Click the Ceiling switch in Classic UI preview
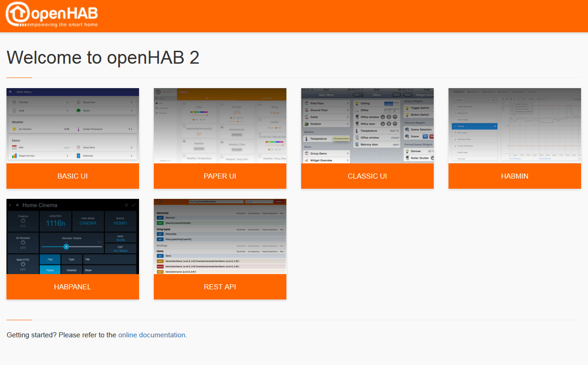 pyautogui.click(x=391, y=103)
